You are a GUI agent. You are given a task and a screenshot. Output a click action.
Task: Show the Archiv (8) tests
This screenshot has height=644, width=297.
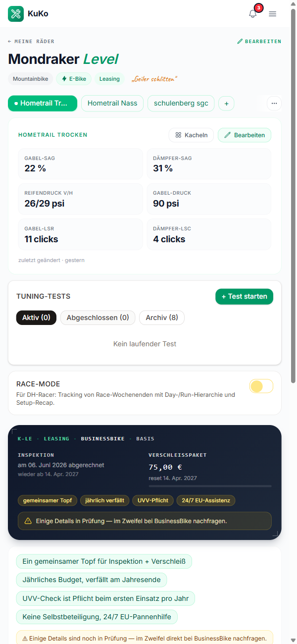click(x=162, y=318)
